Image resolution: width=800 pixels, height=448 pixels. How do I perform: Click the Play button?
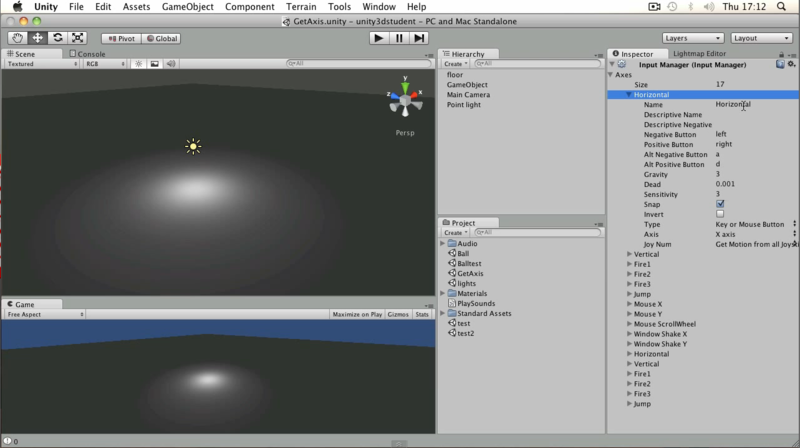(x=379, y=38)
